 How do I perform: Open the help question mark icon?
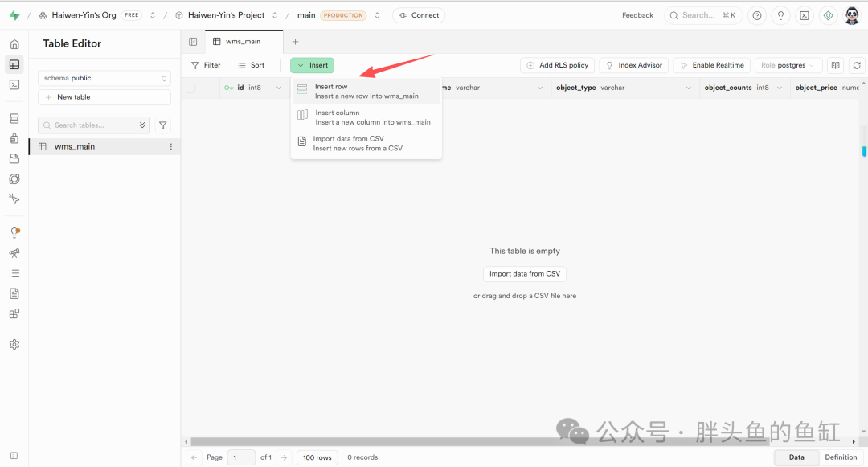tap(757, 15)
